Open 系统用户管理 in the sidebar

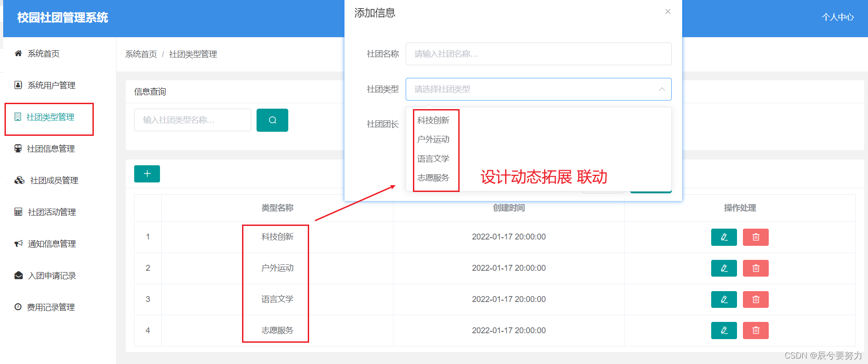point(52,86)
